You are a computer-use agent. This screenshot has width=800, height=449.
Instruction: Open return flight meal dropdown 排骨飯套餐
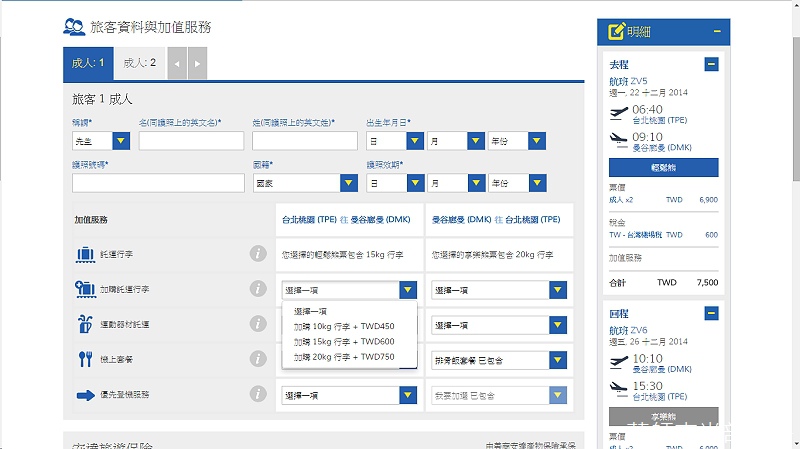[499, 360]
